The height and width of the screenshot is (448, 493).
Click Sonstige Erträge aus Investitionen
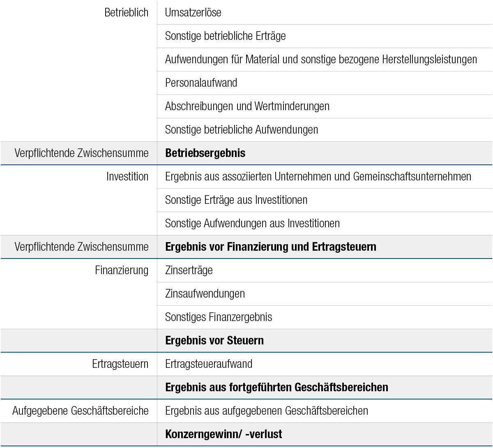tap(236, 200)
